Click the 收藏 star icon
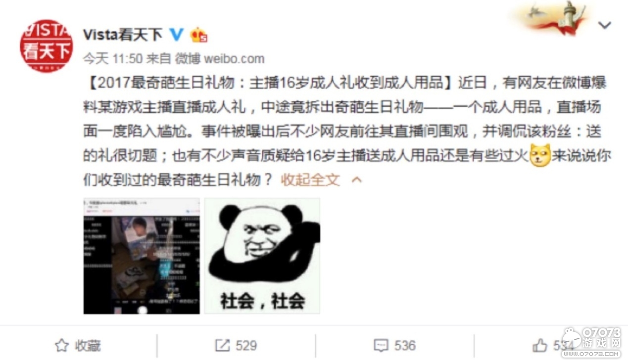The image size is (628, 364). pyautogui.click(x=61, y=345)
